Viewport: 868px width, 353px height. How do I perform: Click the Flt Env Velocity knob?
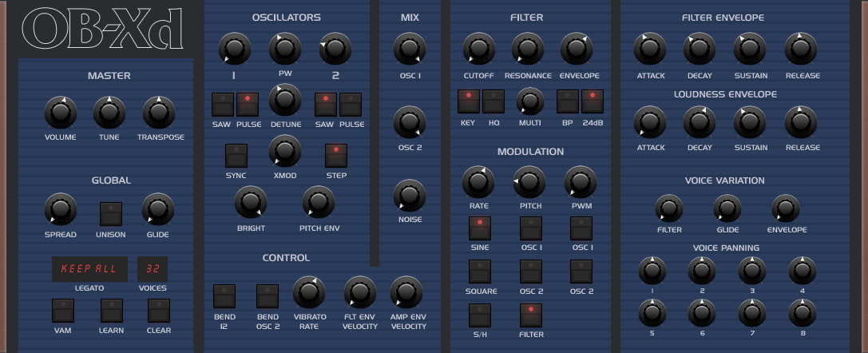point(360,292)
